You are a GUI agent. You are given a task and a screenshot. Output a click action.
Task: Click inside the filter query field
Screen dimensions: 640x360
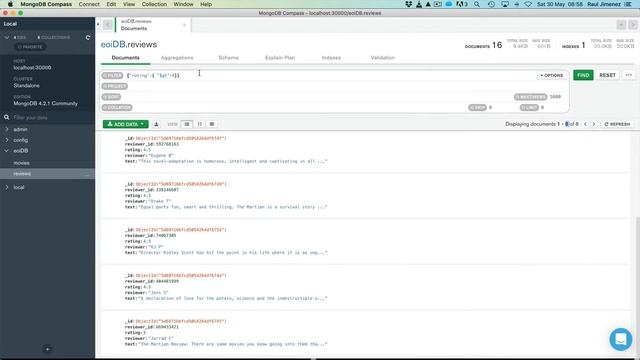pyautogui.click(x=330, y=76)
